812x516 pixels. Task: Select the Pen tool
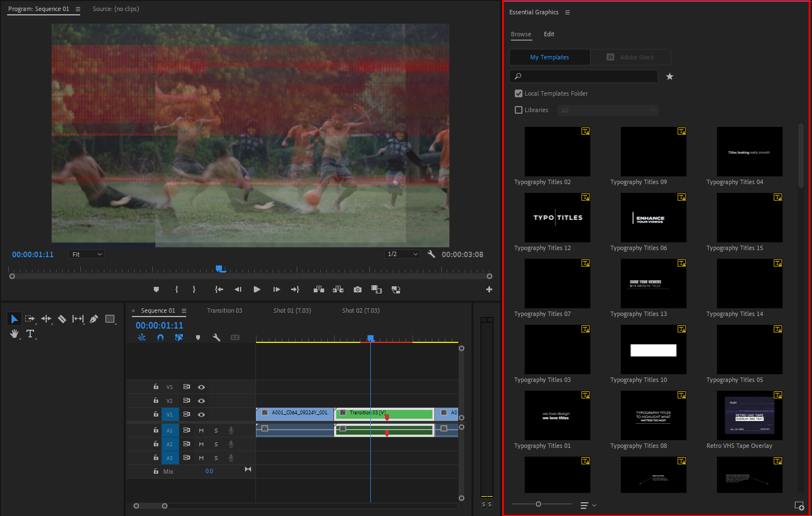point(93,319)
